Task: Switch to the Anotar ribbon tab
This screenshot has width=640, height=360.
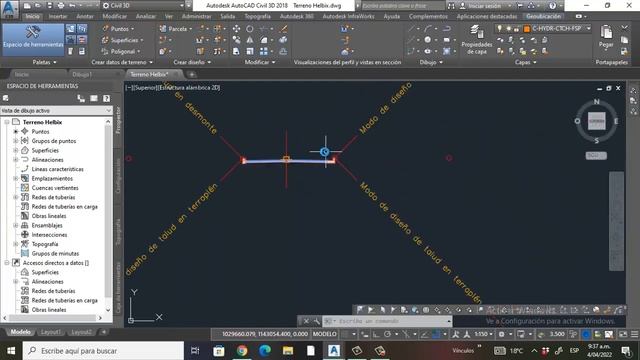Action: (x=85, y=17)
